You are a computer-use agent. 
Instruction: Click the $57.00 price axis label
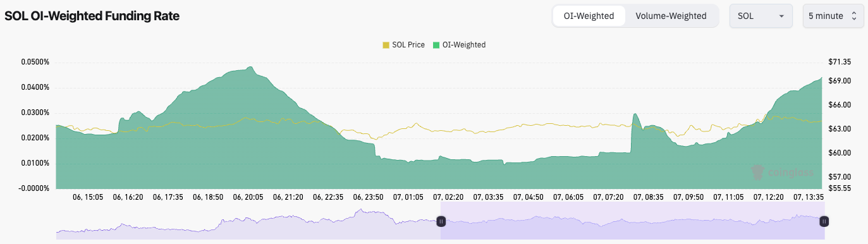pyautogui.click(x=839, y=177)
